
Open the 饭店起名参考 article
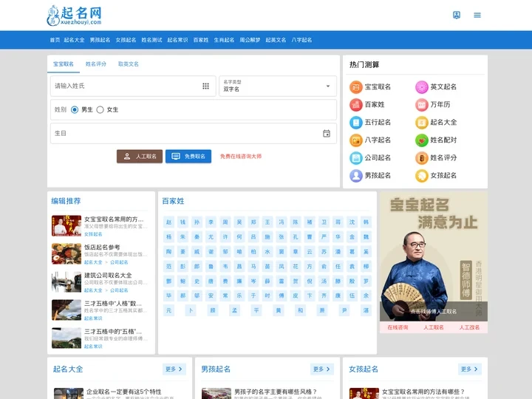coord(102,248)
